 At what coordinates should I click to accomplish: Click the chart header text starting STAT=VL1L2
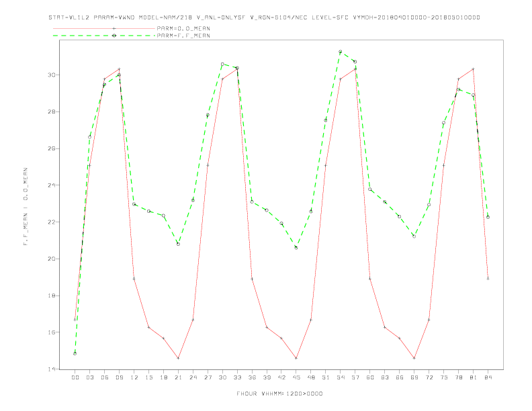(x=264, y=17)
